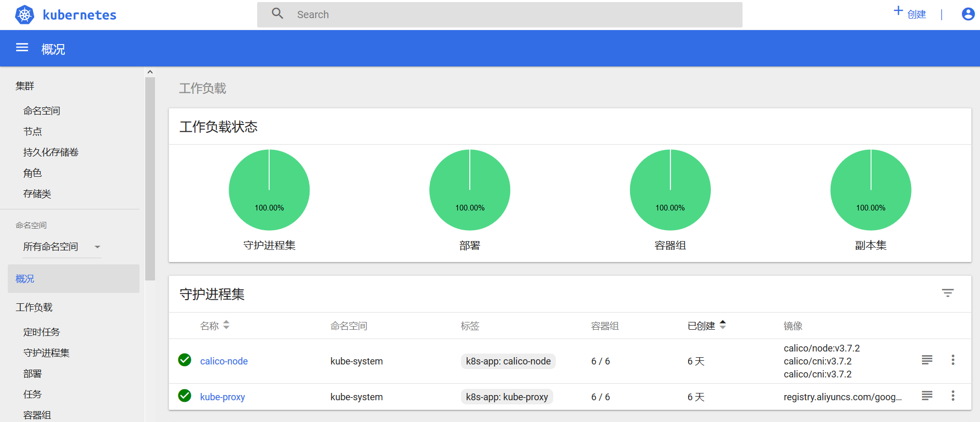Screen dimensions: 980x422
Task: Click label chip k8s-app: calico-node
Action: (508, 361)
